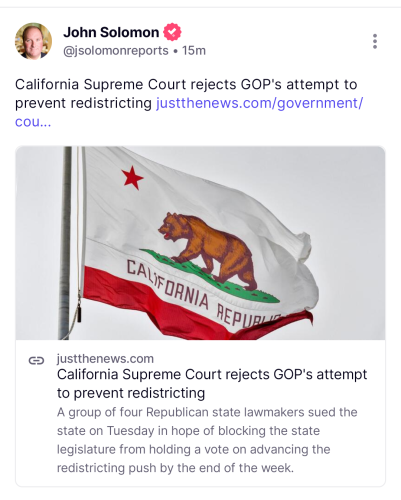Open the @jsolomonreports handle

pyautogui.click(x=116, y=51)
